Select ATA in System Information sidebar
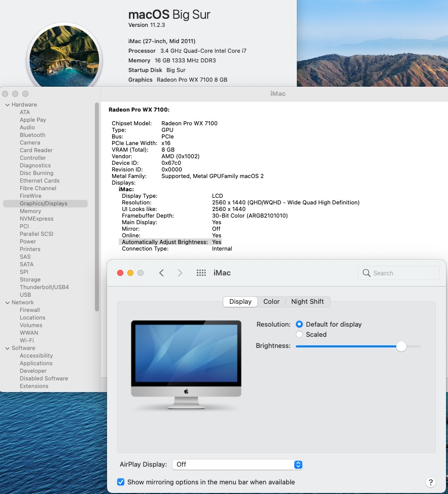 (x=24, y=112)
